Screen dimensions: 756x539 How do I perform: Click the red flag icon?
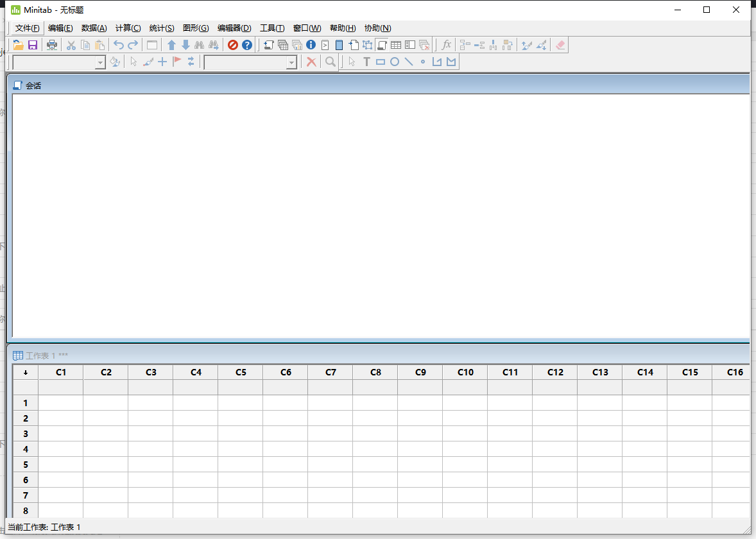(177, 62)
